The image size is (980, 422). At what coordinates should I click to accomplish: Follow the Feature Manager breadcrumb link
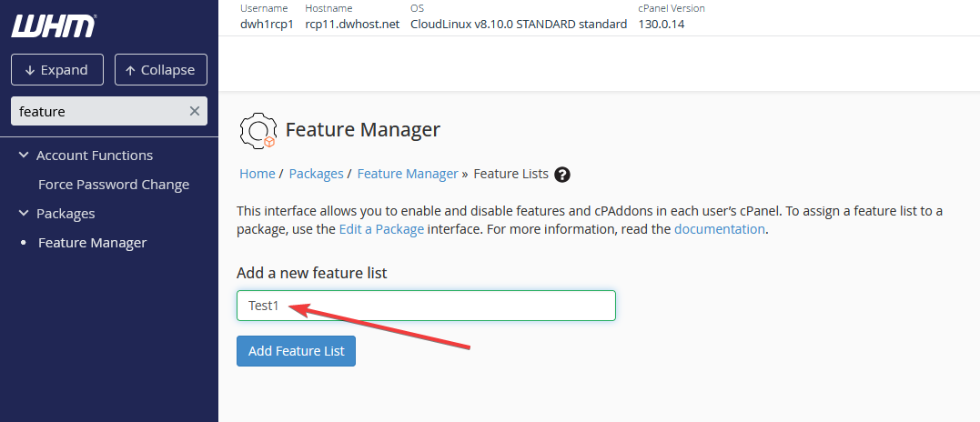(x=408, y=174)
